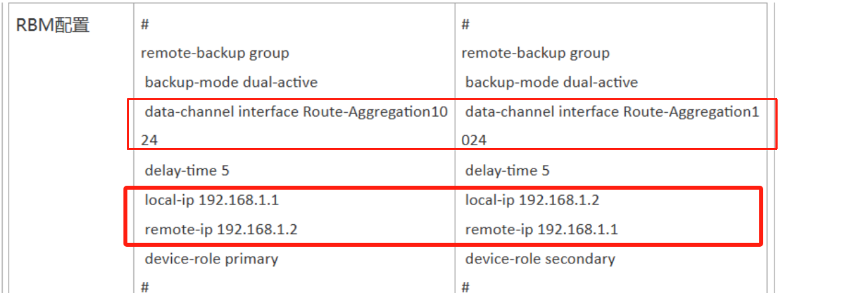
Task: Click the top # in the right column
Action: 465,24
